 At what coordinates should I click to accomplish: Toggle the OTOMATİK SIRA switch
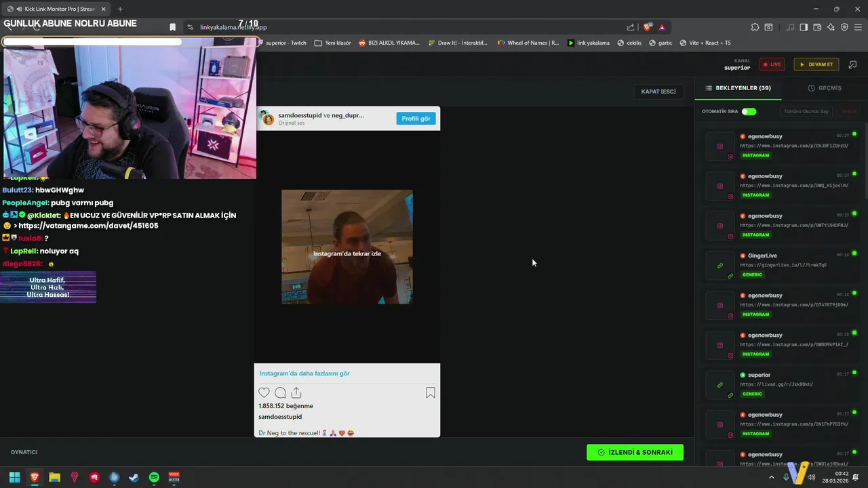coord(749,111)
